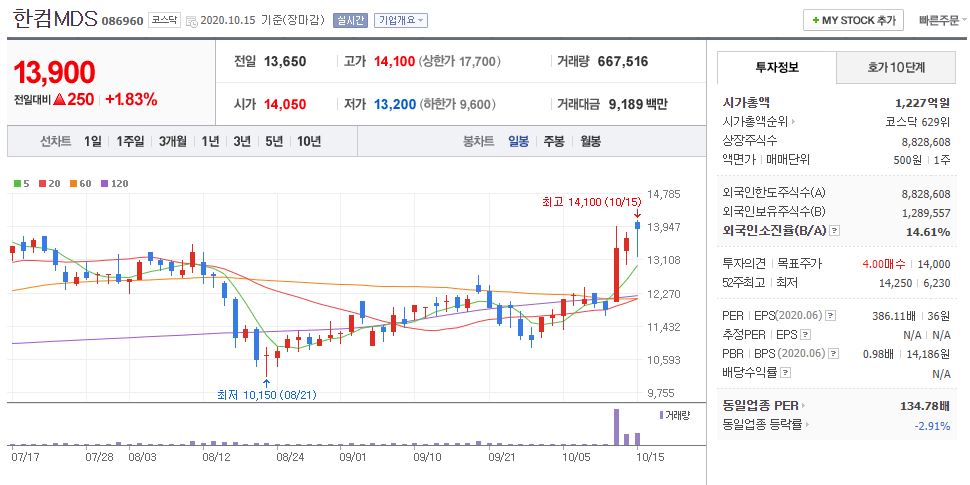Click the stock code 086960

[123, 20]
